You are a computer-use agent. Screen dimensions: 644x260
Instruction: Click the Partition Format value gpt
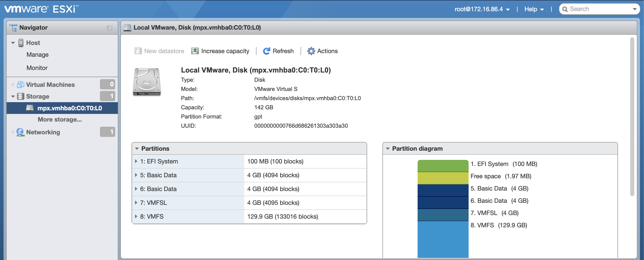click(258, 117)
